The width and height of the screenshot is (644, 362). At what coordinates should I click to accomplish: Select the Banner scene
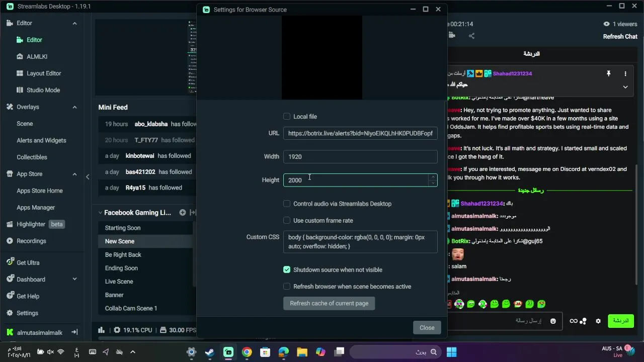(114, 295)
